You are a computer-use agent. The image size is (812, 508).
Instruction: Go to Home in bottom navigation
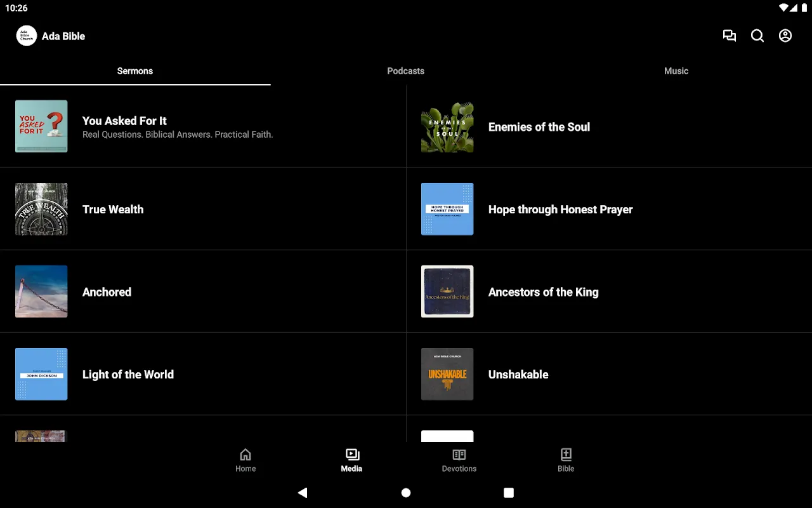click(246, 460)
